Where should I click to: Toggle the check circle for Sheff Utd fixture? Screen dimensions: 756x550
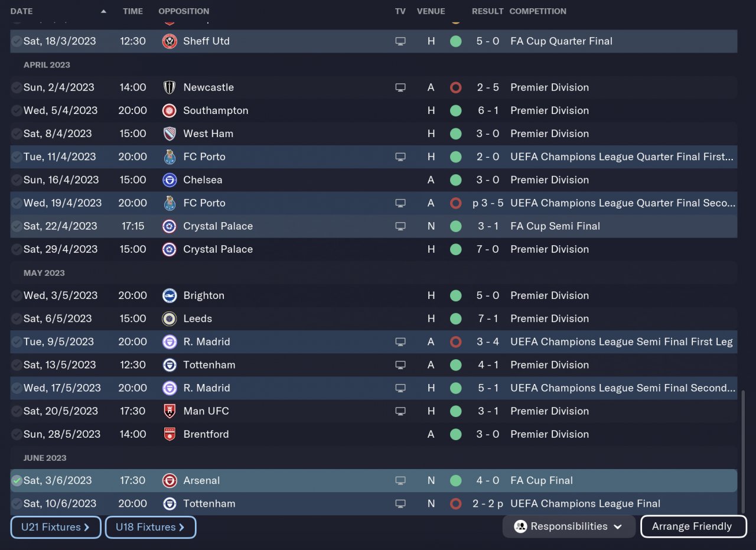pyautogui.click(x=17, y=41)
